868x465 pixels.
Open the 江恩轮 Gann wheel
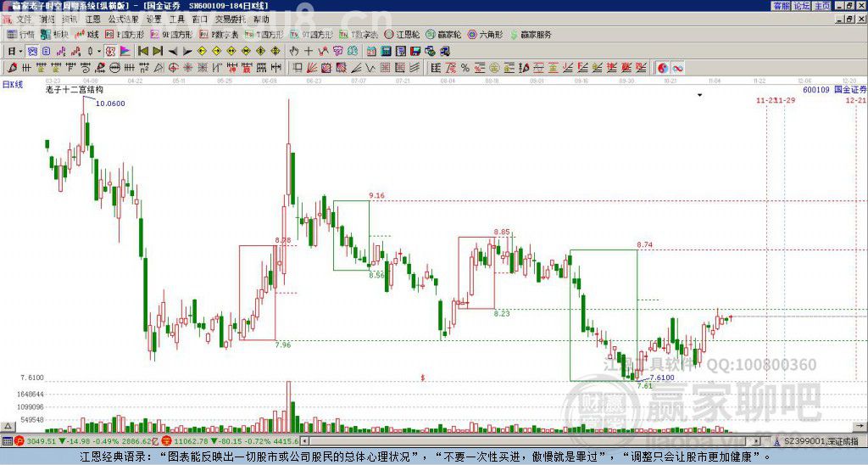(403, 34)
